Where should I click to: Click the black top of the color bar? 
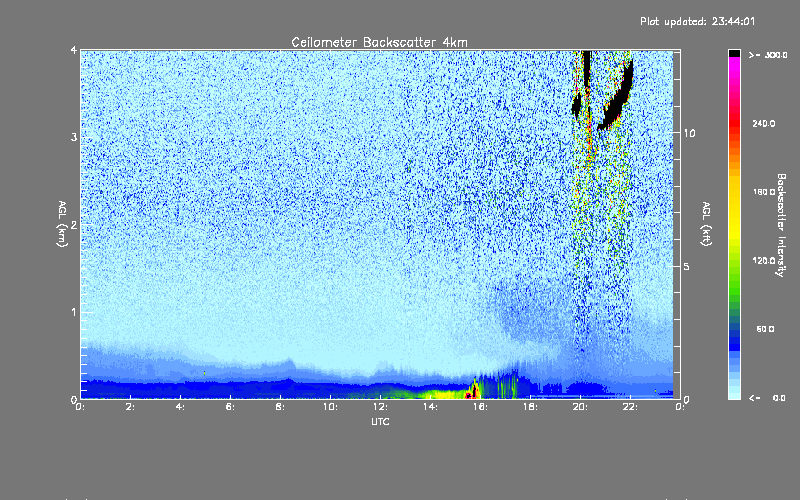click(x=734, y=53)
